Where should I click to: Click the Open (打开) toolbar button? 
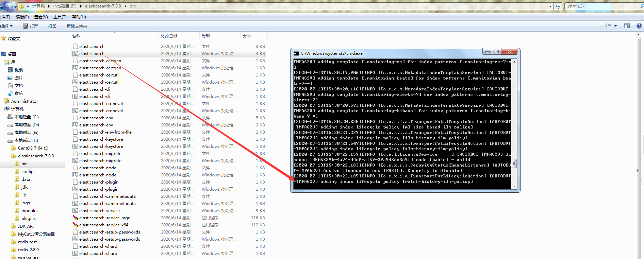click(x=31, y=26)
